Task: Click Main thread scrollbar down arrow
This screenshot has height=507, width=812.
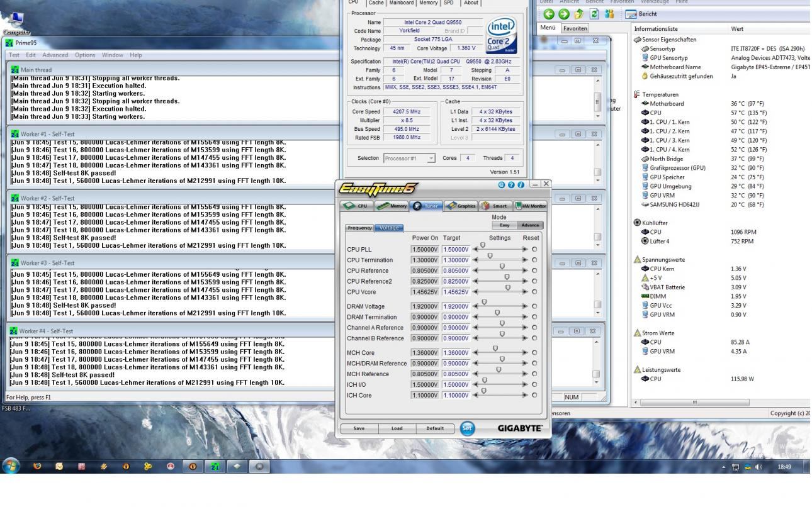Action: pyautogui.click(x=597, y=116)
